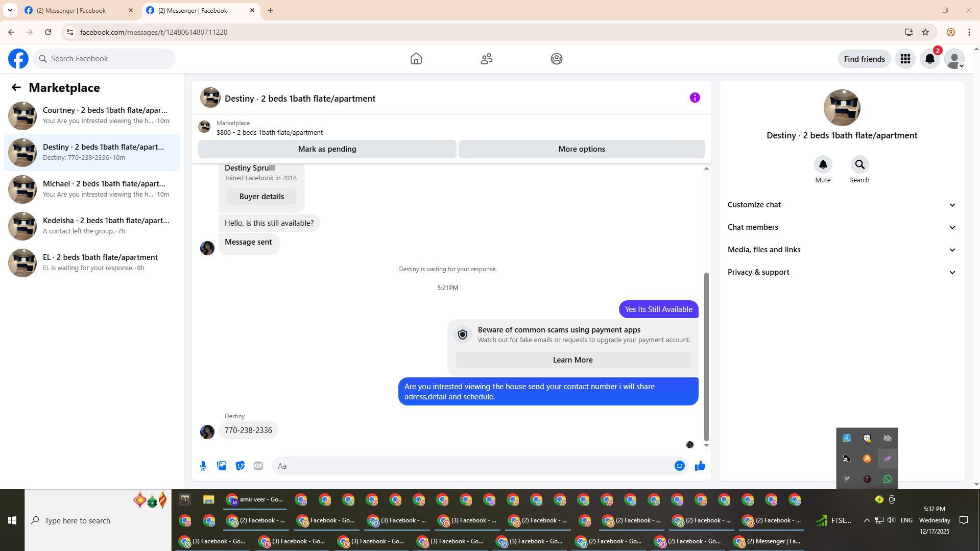Screen dimensions: 980x551
Task: Go back using the Marketplace back arrow
Action: pos(16,87)
